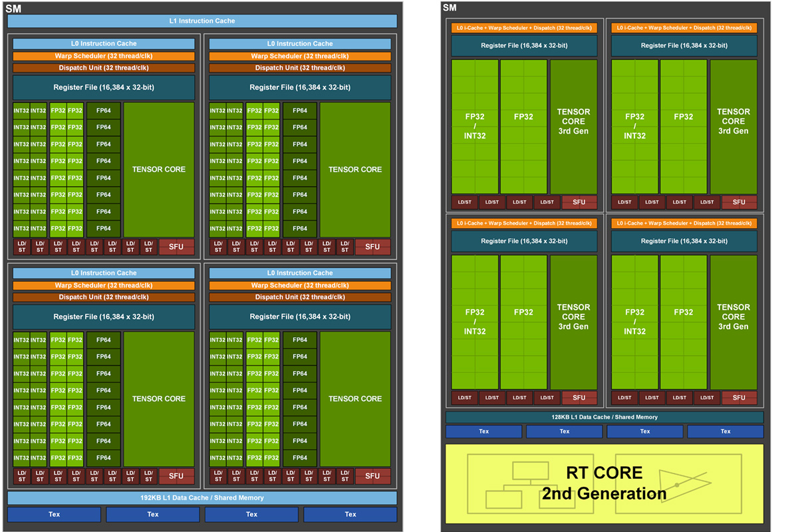Open the SM title bar on the left diagram
The height and width of the screenshot is (532, 798).
15,8
